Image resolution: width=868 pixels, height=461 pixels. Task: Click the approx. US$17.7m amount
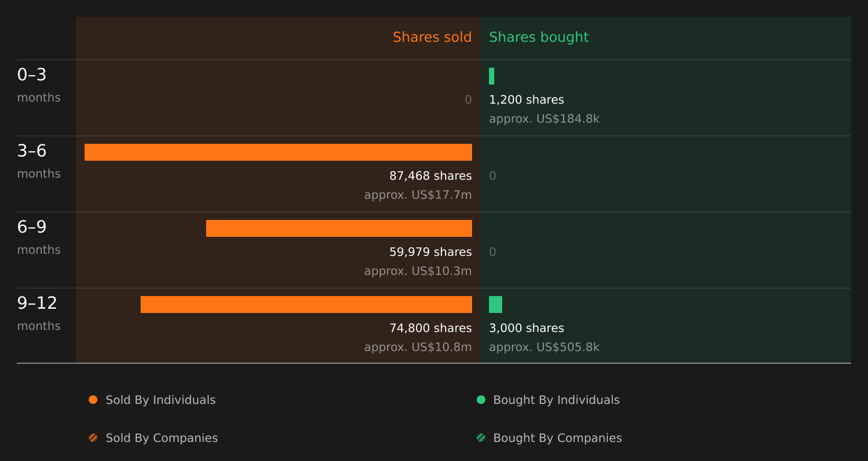tap(418, 195)
